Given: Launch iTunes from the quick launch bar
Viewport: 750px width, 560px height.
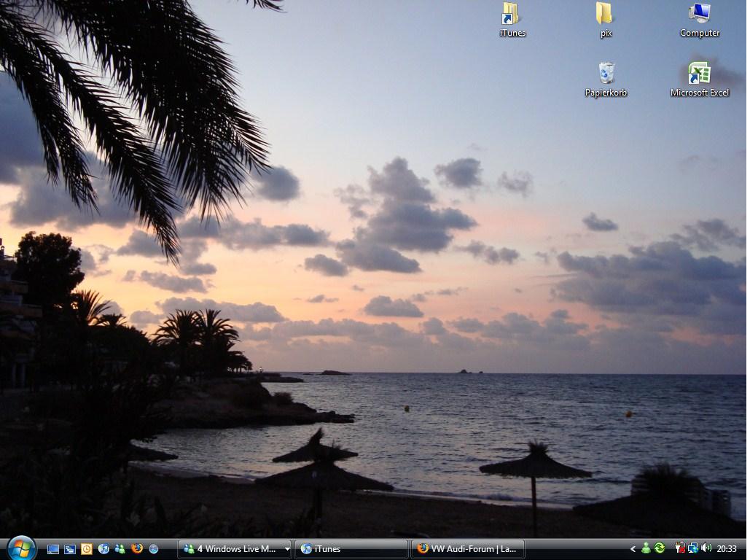Looking at the screenshot, I should 103,548.
